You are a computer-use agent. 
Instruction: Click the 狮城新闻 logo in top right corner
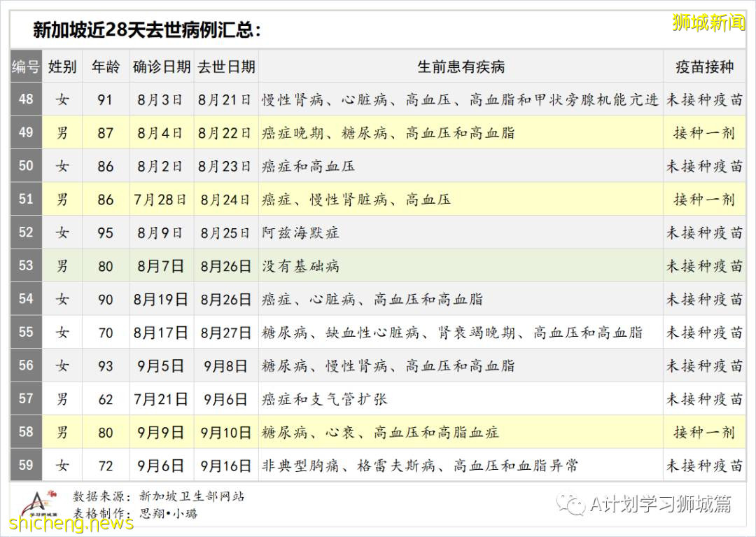706,20
